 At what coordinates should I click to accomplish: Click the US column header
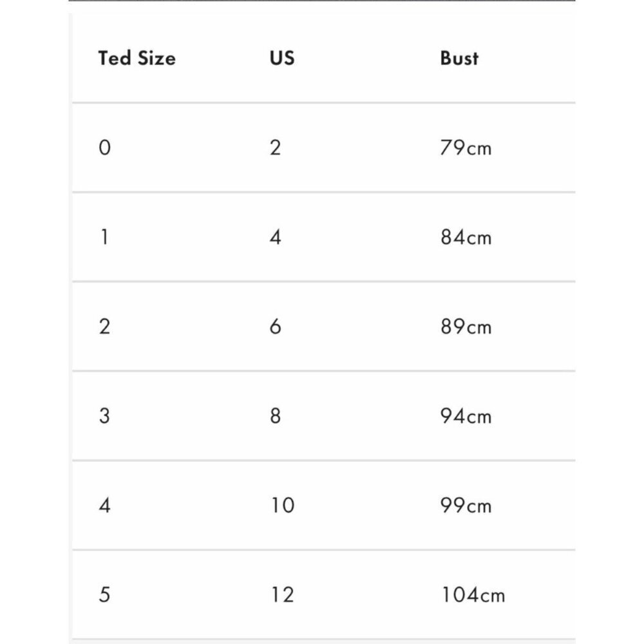coord(282,58)
